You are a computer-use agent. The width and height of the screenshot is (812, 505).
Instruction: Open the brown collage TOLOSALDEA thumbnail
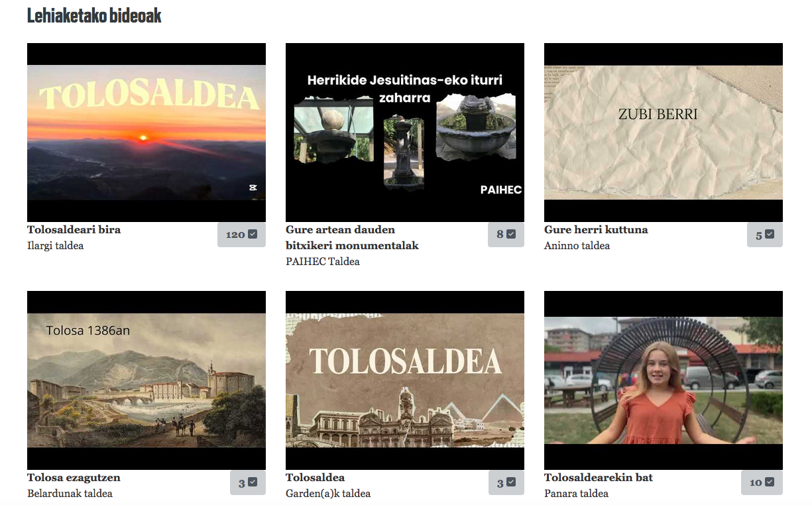(405, 380)
